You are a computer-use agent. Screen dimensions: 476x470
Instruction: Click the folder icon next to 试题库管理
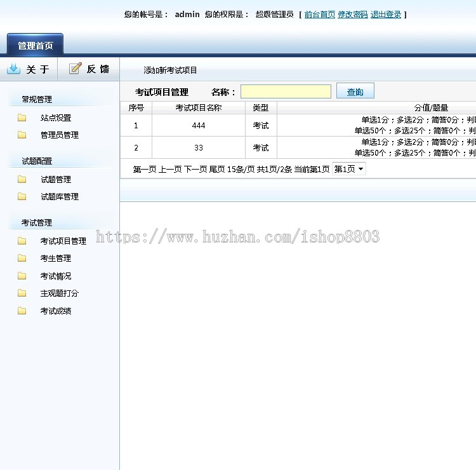point(22,196)
